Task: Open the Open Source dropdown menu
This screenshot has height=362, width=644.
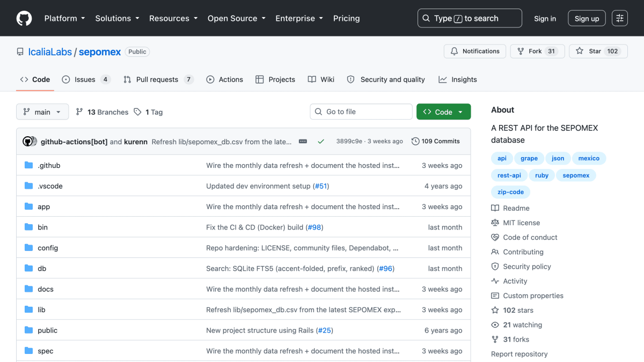Action: click(237, 18)
